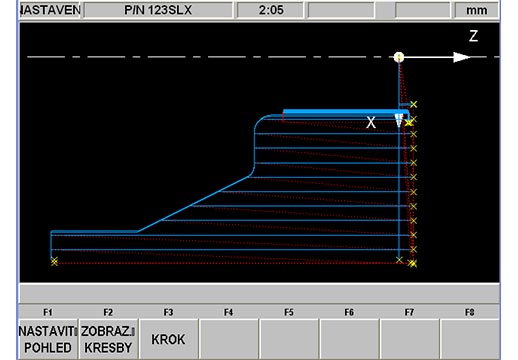Click the origin point on the centerline
The height and width of the screenshot is (360, 518).
pos(399,57)
